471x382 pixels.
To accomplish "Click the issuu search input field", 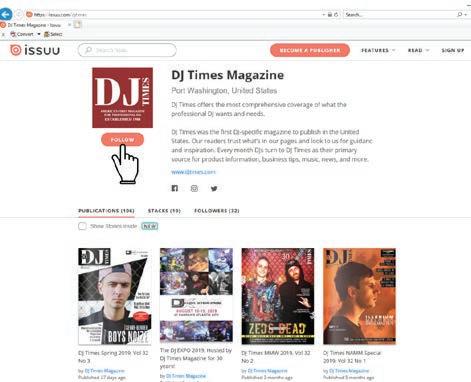I will (x=127, y=50).
